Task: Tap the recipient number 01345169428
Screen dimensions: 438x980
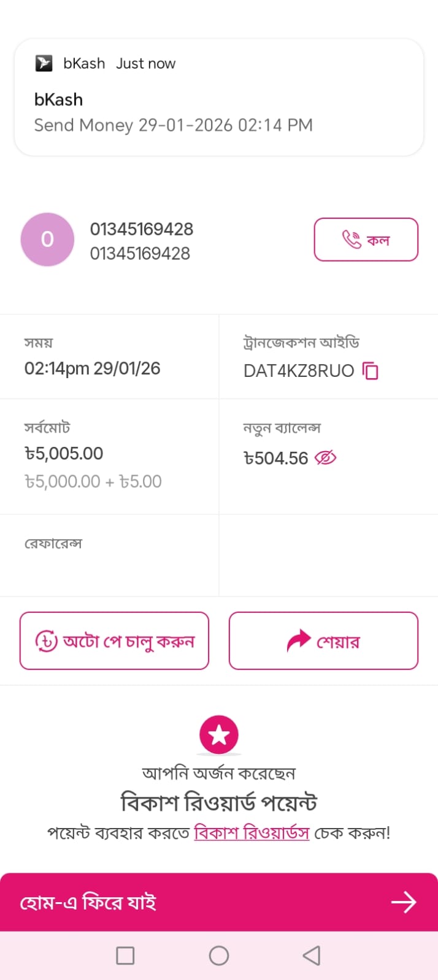Action: [142, 229]
